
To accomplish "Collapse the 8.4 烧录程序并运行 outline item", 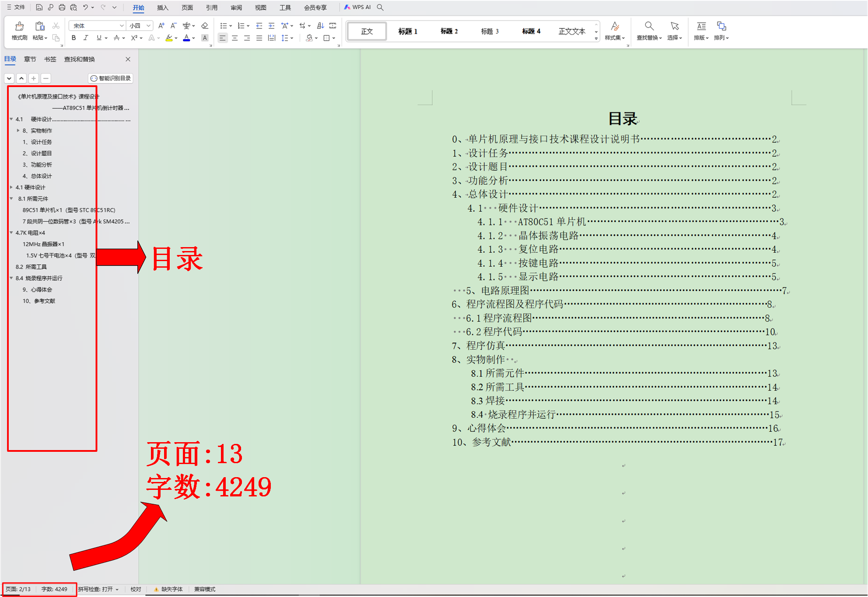I will click(x=11, y=278).
